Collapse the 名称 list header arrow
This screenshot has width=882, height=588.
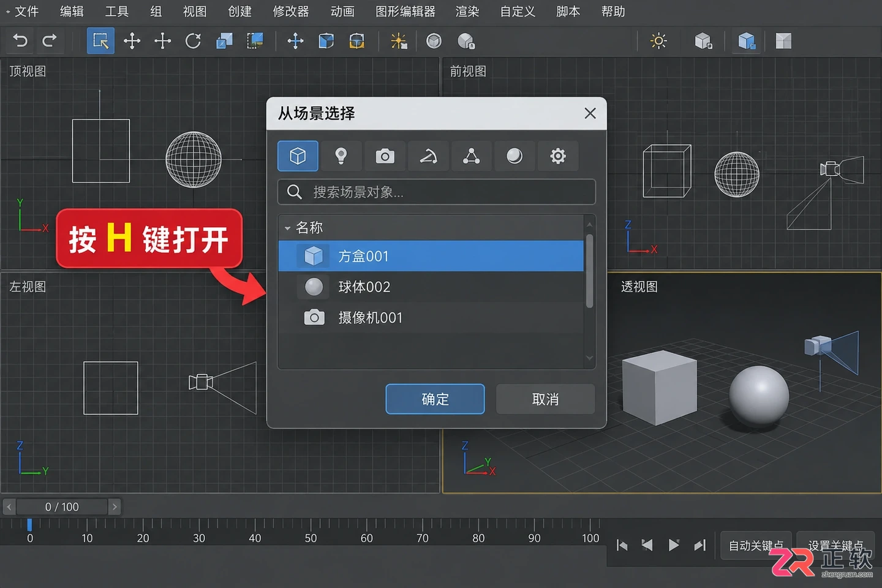[287, 228]
